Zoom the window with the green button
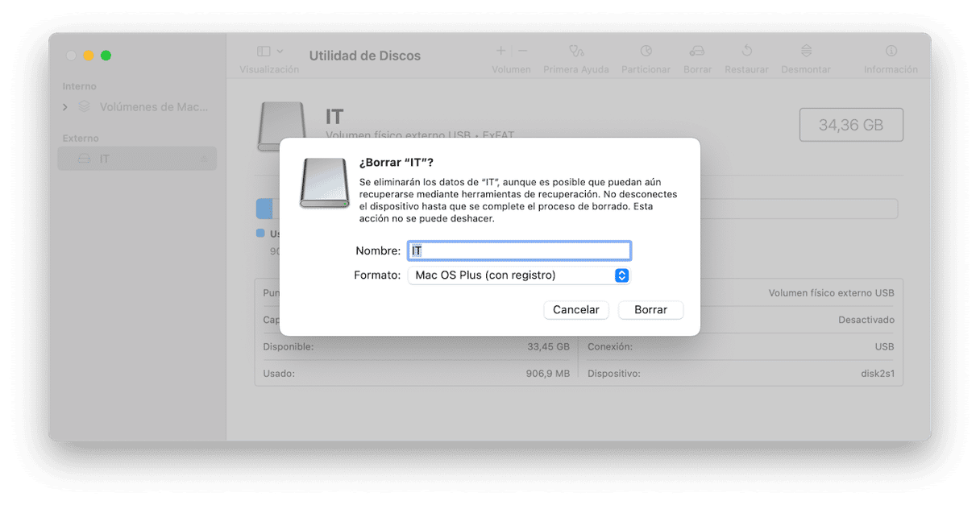The height and width of the screenshot is (505, 980). [x=106, y=56]
